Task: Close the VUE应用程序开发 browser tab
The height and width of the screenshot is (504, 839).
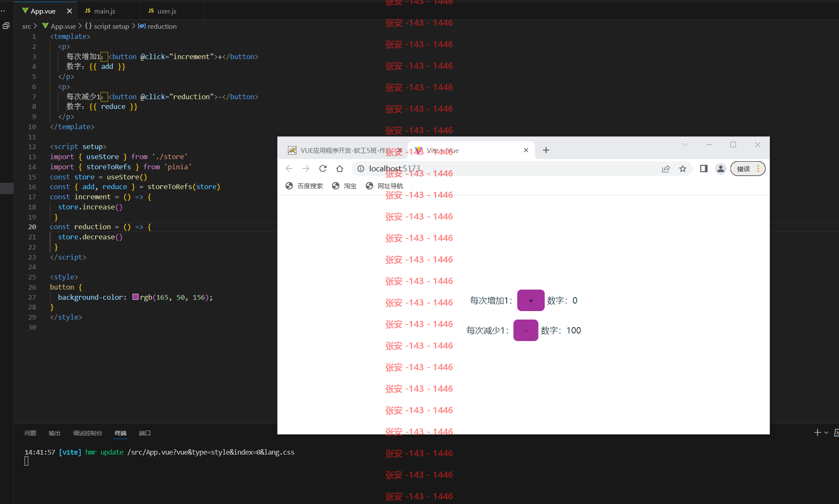Action: click(x=399, y=150)
